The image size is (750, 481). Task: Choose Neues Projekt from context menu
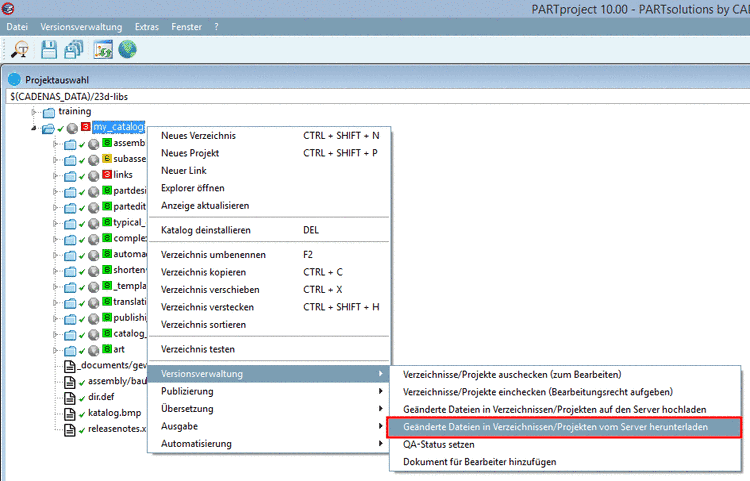point(269,153)
